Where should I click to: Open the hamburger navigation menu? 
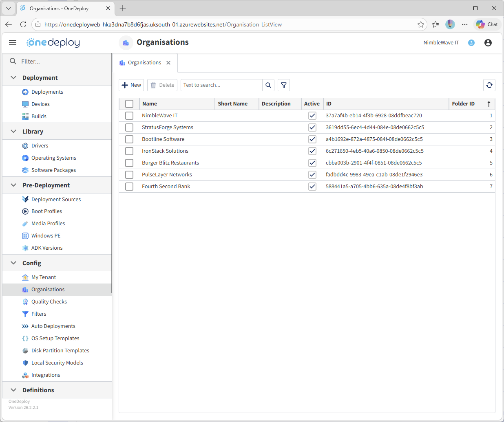[x=13, y=43]
